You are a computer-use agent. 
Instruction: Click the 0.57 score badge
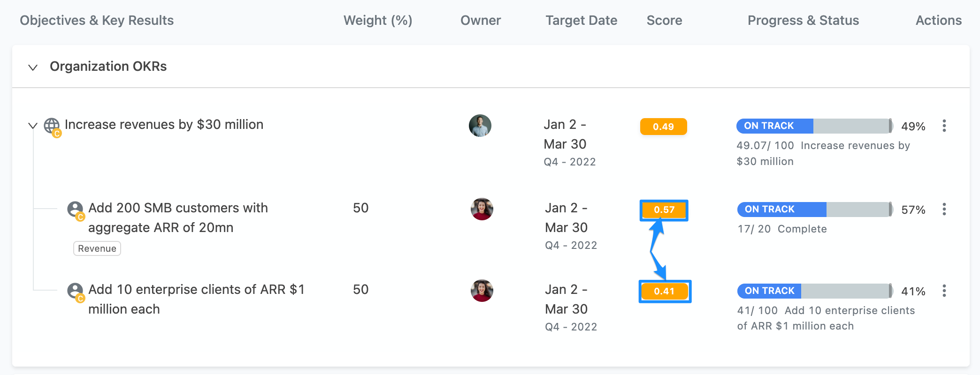664,210
